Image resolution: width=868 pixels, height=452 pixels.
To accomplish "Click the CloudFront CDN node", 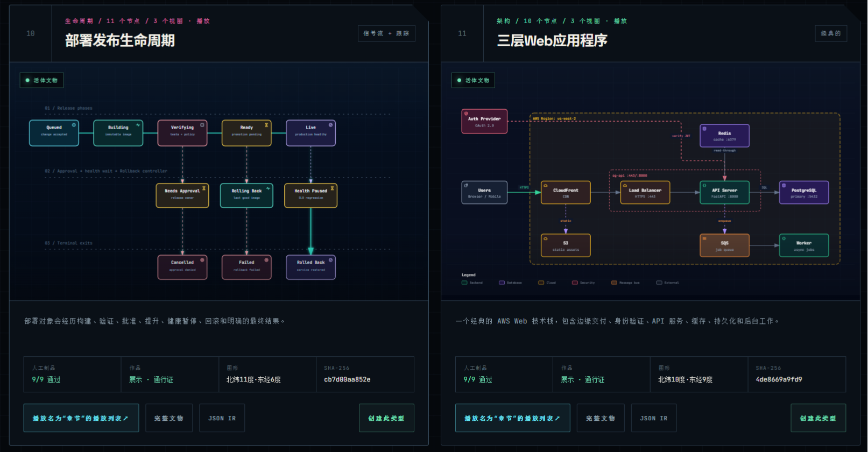I will click(566, 193).
